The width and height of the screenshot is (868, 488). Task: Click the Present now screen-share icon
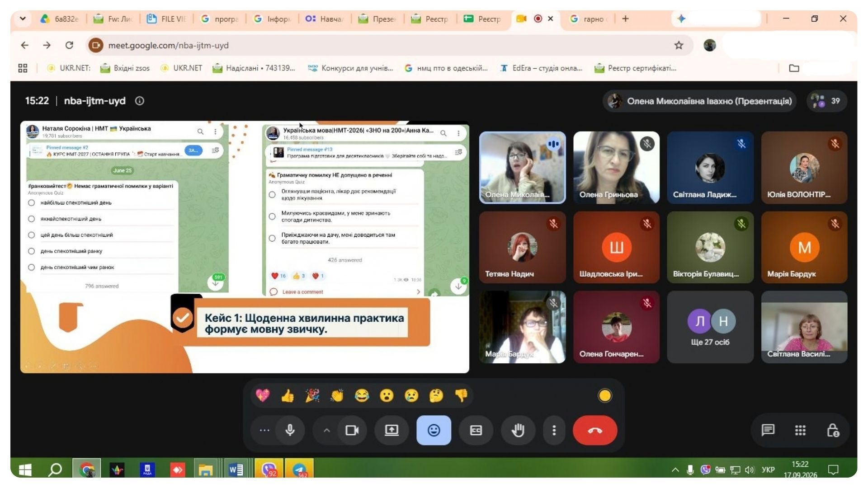click(x=392, y=430)
